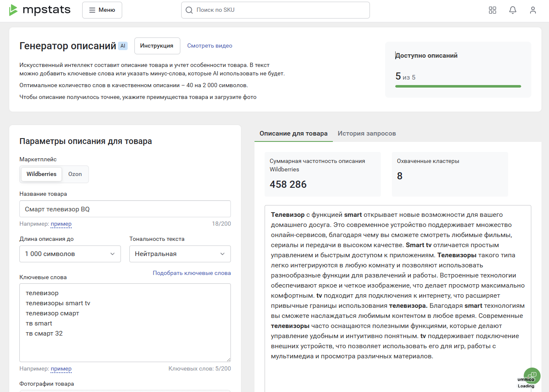Click the search magnifier icon
The width and height of the screenshot is (549, 392).
point(189,10)
